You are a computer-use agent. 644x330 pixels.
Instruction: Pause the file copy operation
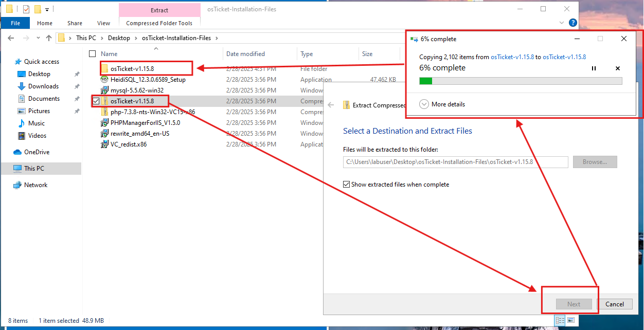(594, 68)
